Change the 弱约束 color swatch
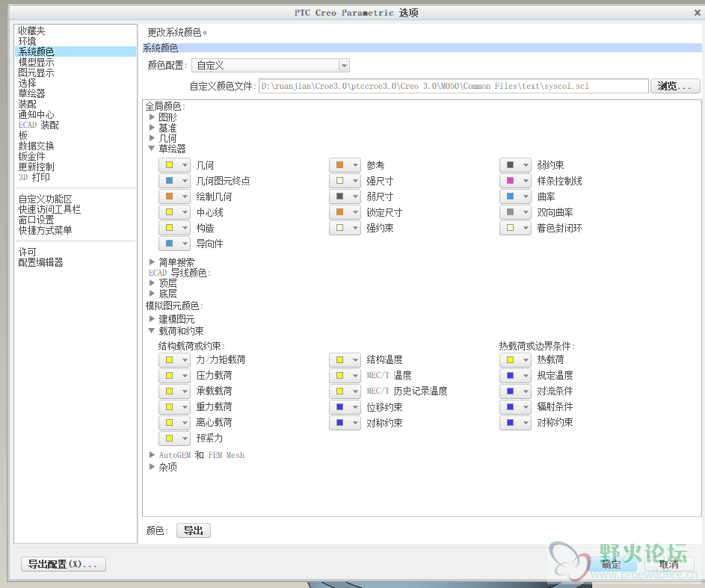705x588 pixels. tap(515, 165)
